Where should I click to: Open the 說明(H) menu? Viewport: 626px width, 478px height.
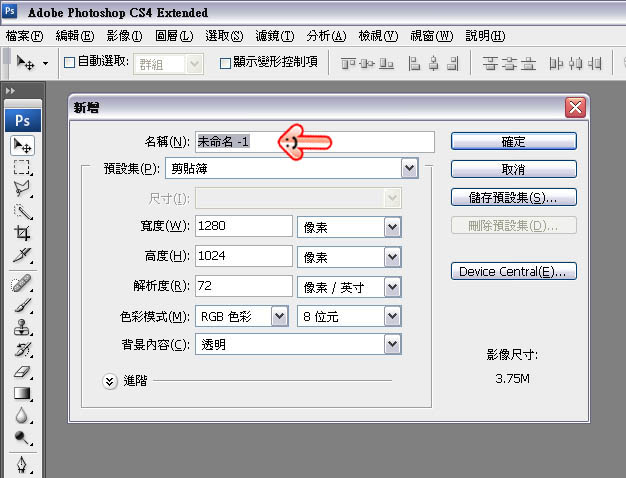[x=485, y=36]
